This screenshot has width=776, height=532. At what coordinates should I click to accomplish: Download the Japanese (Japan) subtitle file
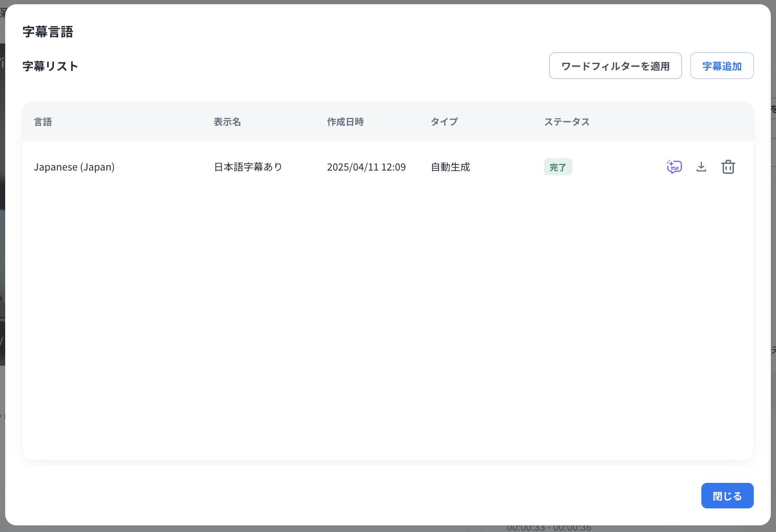pos(701,167)
